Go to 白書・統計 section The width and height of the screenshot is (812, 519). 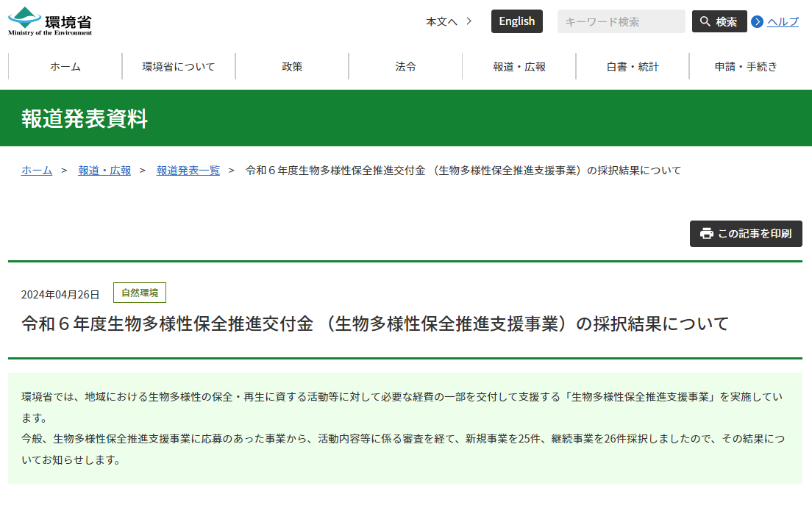(x=633, y=66)
